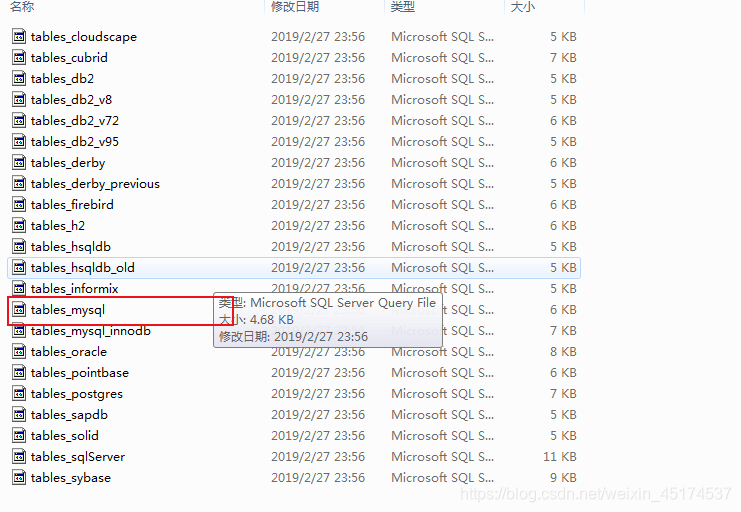The image size is (741, 512).
Task: Click the tables_db2_v72 file icon
Action: pyautogui.click(x=19, y=121)
